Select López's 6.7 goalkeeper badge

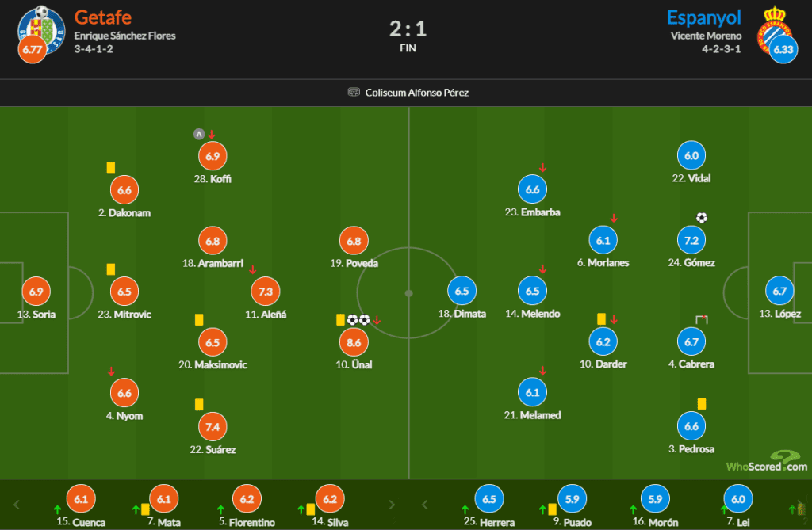[779, 291]
